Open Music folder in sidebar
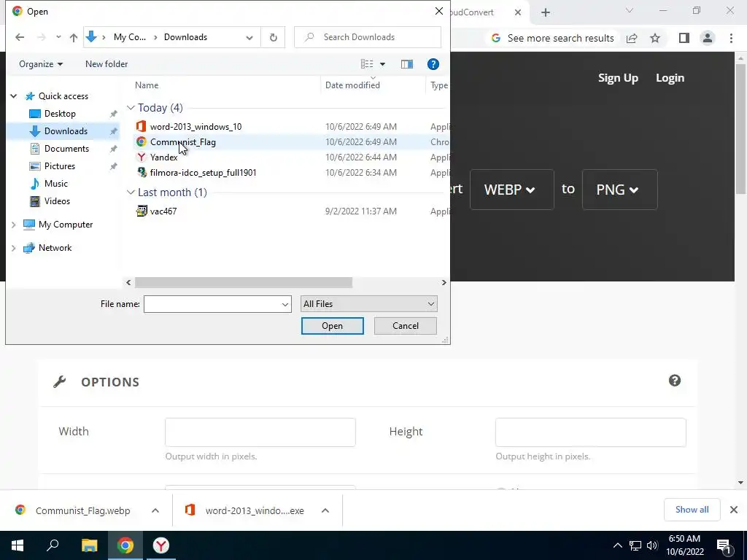This screenshot has width=747, height=560. 55,183
